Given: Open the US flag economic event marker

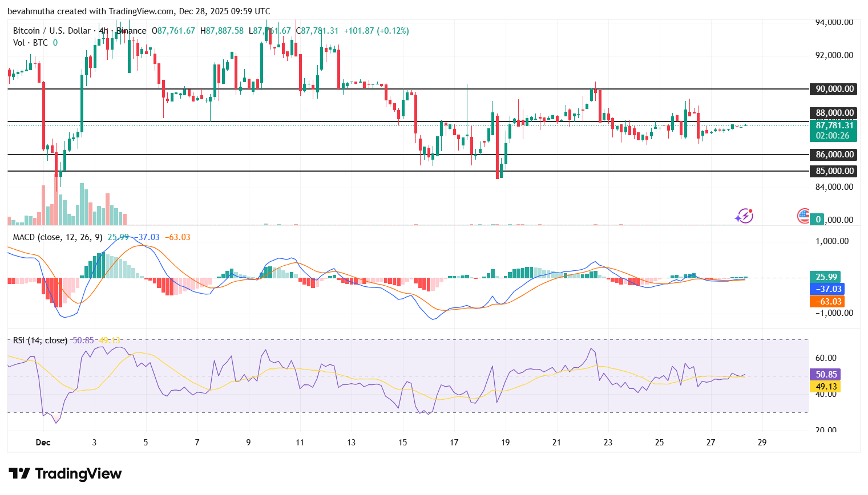Looking at the screenshot, I should pos(804,216).
